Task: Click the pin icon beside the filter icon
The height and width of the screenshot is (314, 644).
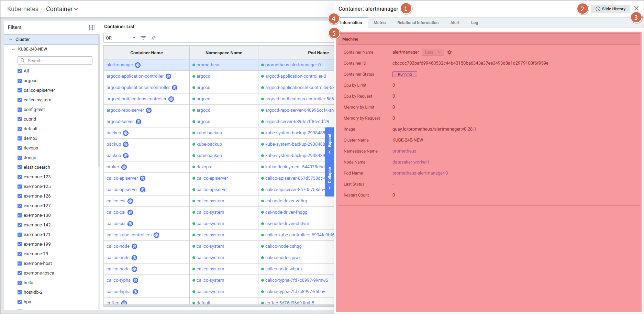Action: click(x=154, y=38)
